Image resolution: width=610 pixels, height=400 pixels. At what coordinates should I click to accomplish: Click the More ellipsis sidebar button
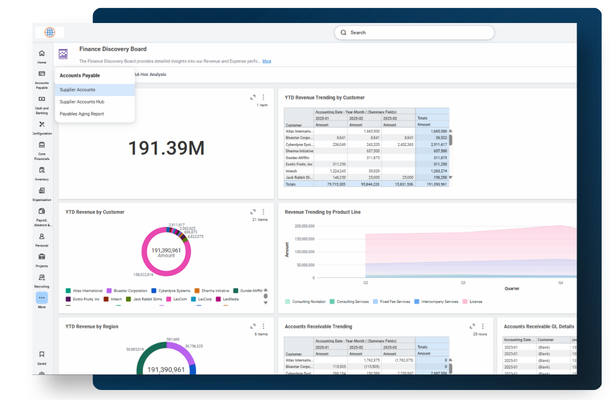(x=42, y=298)
